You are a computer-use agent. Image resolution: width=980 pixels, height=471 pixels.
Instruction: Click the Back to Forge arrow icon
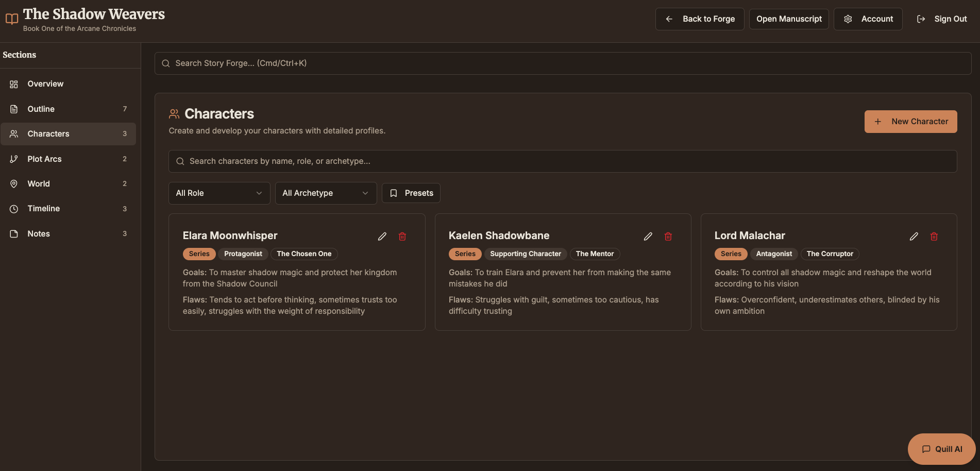(669, 19)
